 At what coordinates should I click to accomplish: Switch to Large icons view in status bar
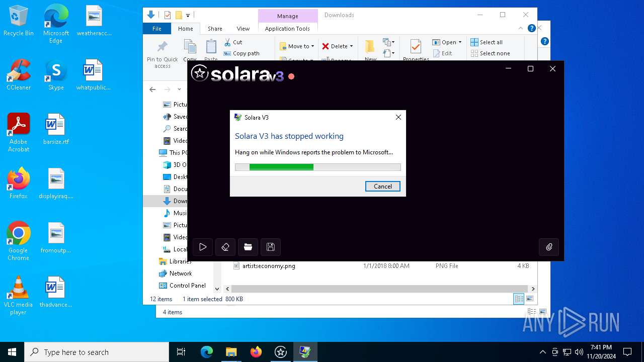click(529, 299)
